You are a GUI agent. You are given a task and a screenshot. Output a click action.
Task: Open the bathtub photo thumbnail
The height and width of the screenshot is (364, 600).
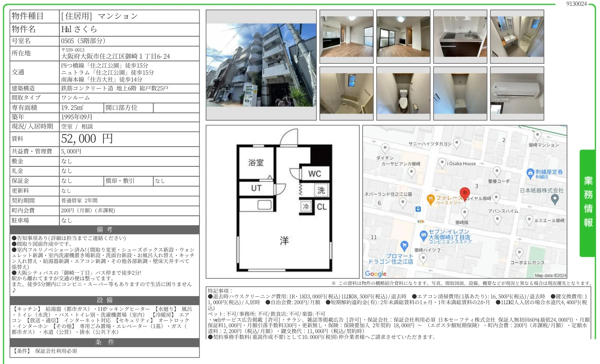(x=346, y=93)
